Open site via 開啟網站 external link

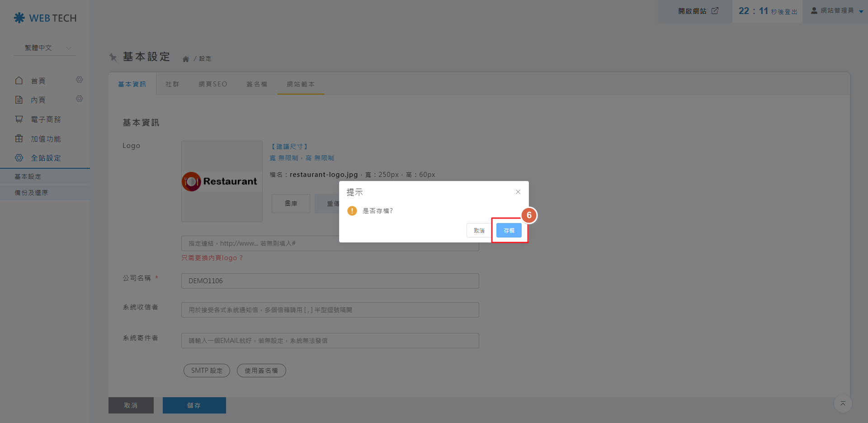coord(698,11)
